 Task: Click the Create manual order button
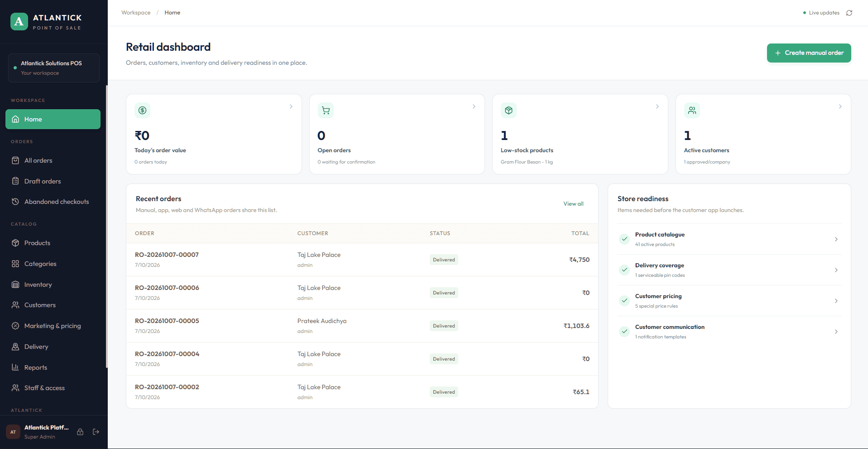(809, 53)
